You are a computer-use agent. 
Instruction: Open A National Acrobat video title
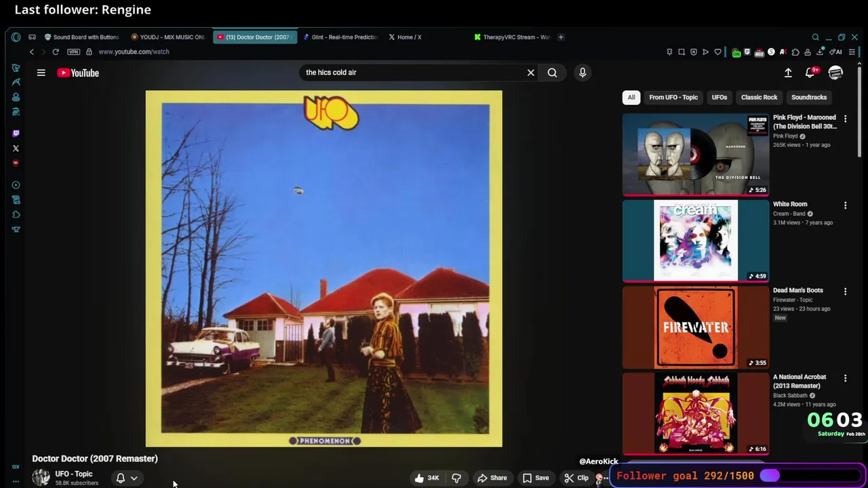[x=800, y=381]
